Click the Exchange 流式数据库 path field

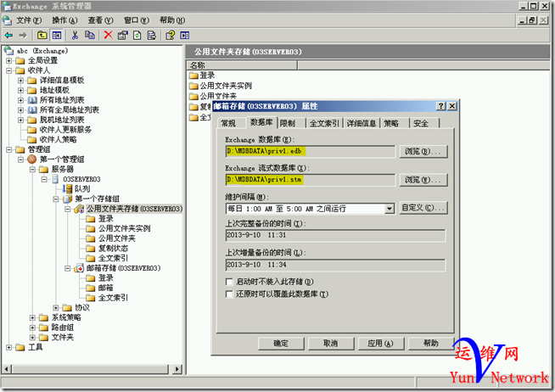click(310, 180)
